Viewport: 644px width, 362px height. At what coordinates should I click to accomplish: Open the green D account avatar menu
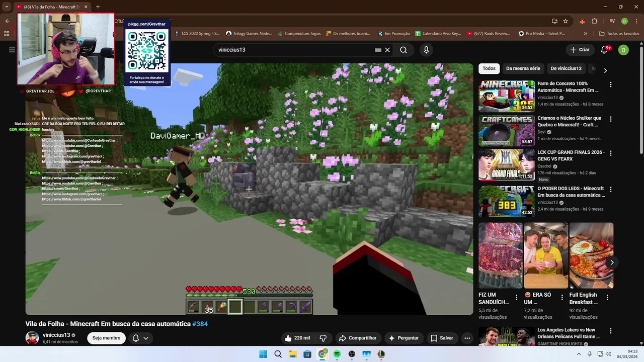click(x=623, y=50)
